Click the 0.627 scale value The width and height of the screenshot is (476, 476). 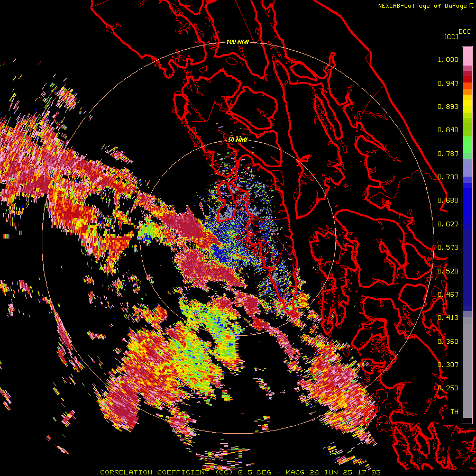pyautogui.click(x=448, y=224)
